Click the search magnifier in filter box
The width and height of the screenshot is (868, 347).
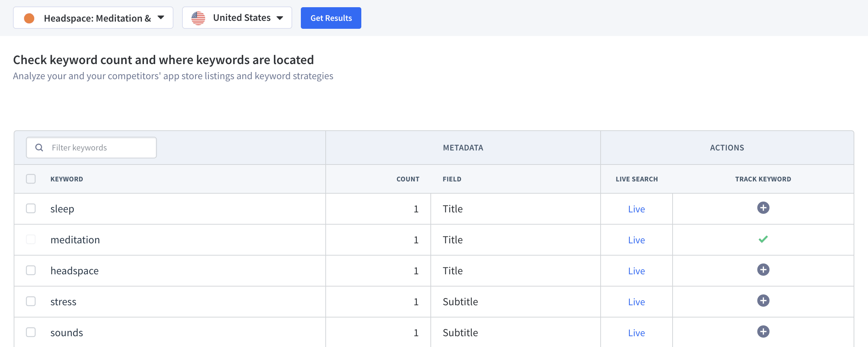[x=39, y=148]
